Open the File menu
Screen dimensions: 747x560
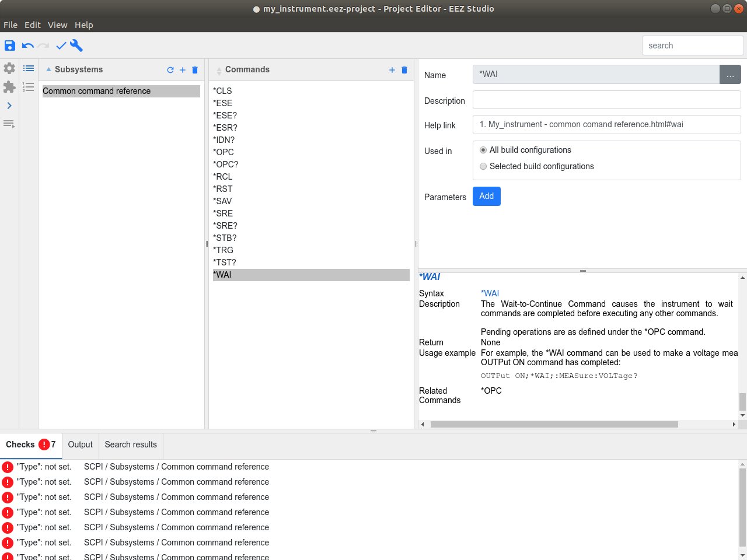[11, 25]
